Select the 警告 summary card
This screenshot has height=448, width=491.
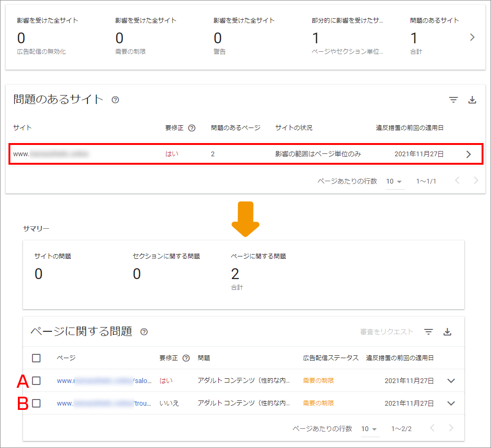tap(244, 36)
